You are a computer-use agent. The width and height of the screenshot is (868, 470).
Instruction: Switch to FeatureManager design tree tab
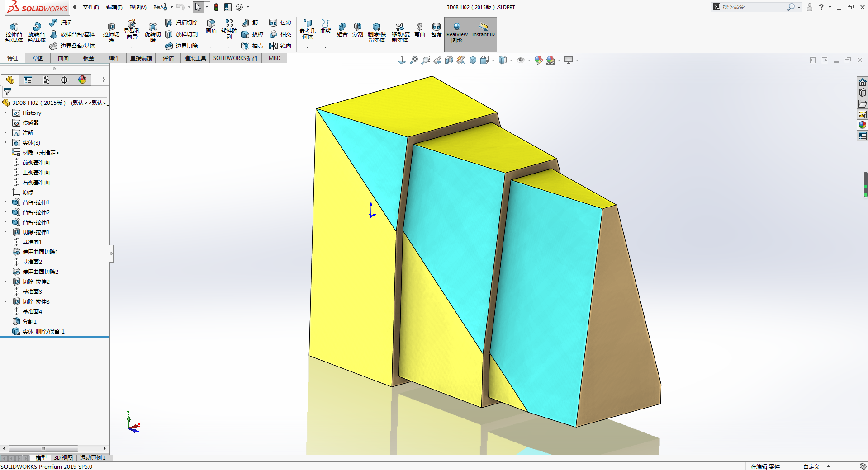10,80
